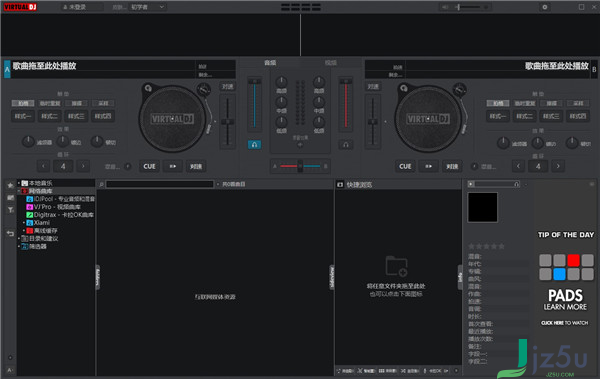
Task: Open the 视频 mixer tab
Action: pos(331,62)
